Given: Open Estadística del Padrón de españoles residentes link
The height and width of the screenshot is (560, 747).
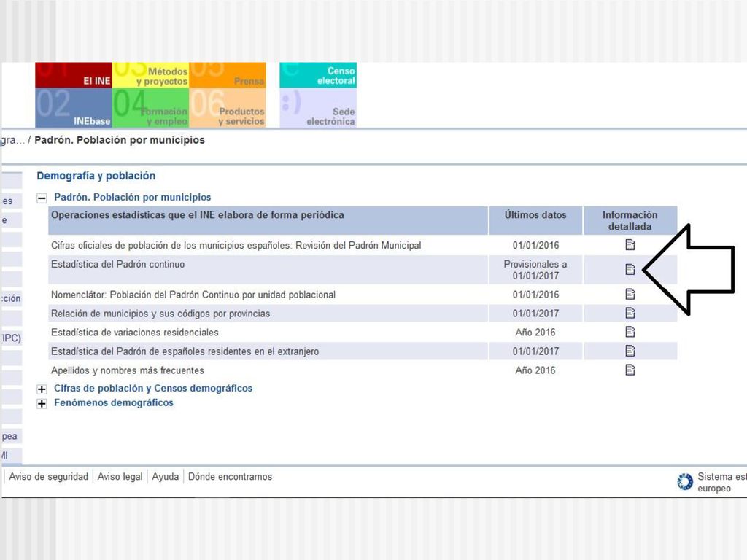Looking at the screenshot, I should pyautogui.click(x=185, y=351).
